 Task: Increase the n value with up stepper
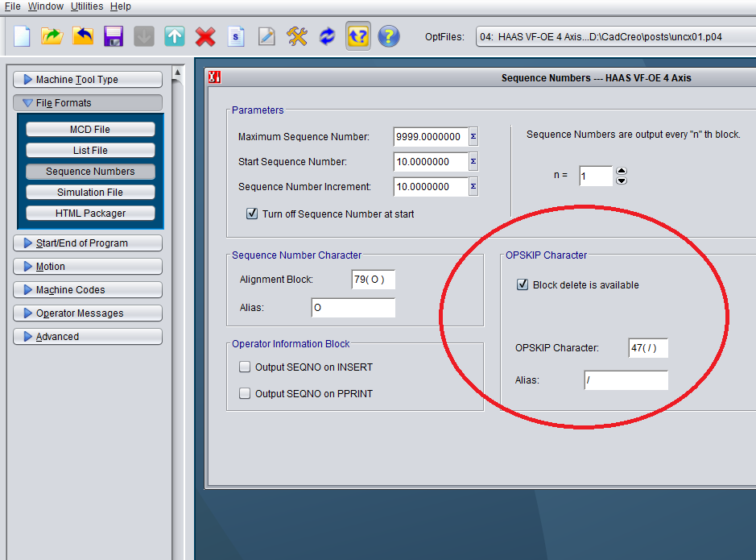click(622, 171)
